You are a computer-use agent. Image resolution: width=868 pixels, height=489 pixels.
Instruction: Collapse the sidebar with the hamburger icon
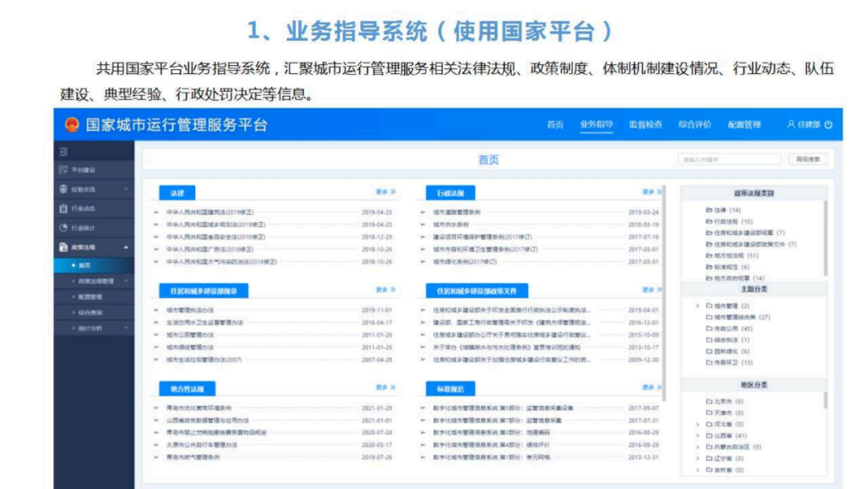pyautogui.click(x=64, y=153)
